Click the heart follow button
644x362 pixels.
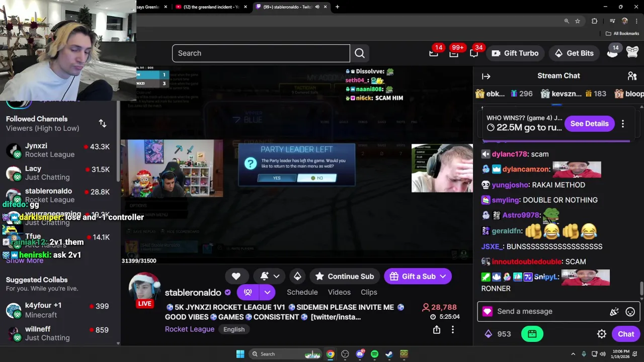(x=236, y=276)
